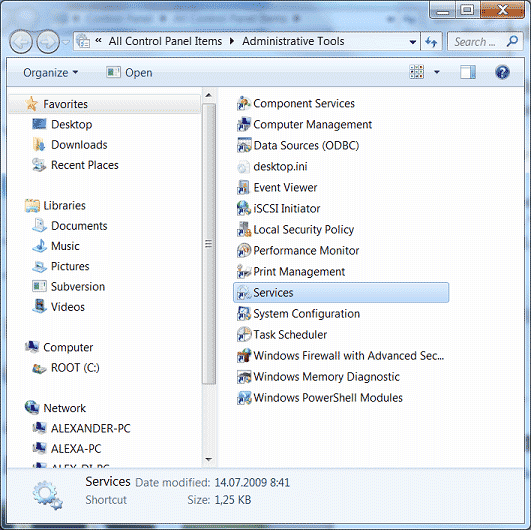Click the large Services gear icon in details pane
The height and width of the screenshot is (530, 531).
pos(47,495)
